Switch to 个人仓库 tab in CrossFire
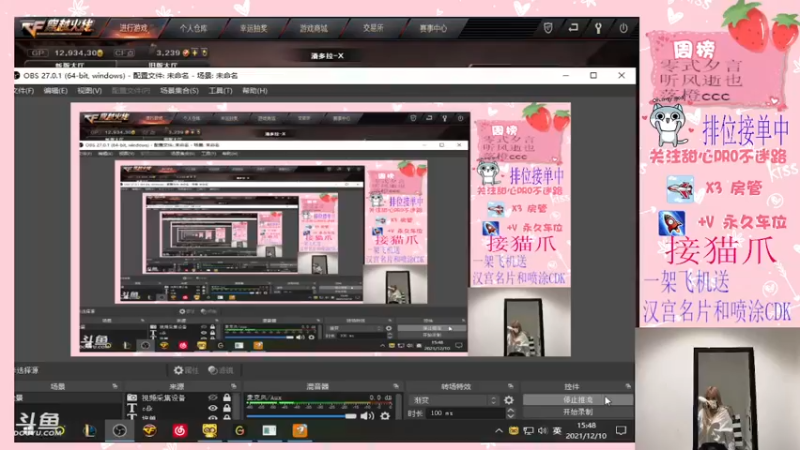The image size is (800, 450). tap(193, 28)
